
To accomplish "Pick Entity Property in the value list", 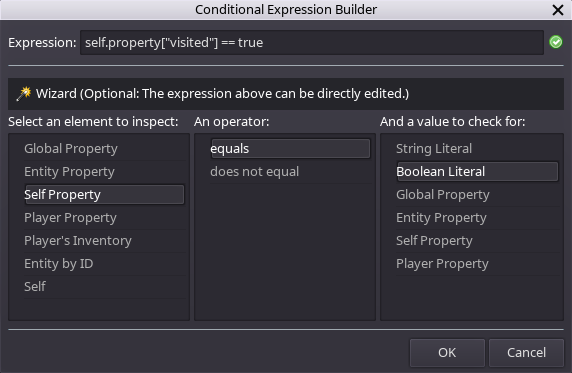I will [478, 218].
